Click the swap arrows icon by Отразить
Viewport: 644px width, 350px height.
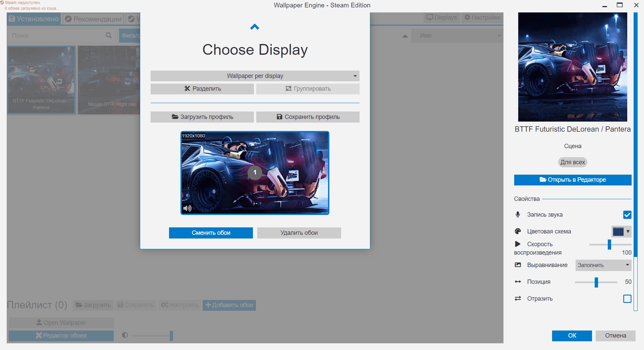click(x=518, y=298)
